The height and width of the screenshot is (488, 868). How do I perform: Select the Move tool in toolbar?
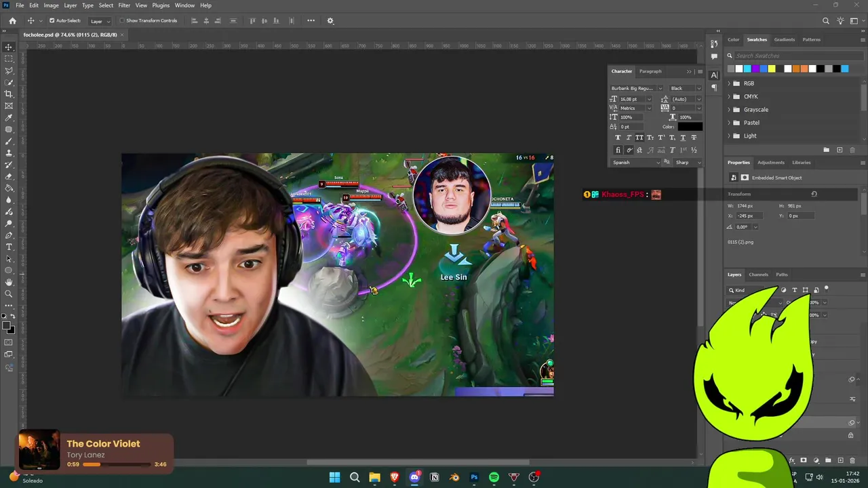(9, 47)
